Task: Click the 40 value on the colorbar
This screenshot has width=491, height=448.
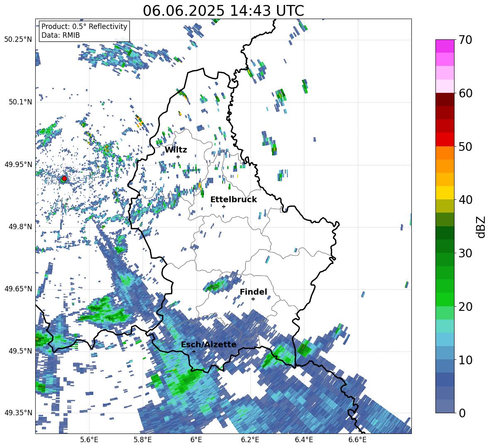Action: (465, 200)
